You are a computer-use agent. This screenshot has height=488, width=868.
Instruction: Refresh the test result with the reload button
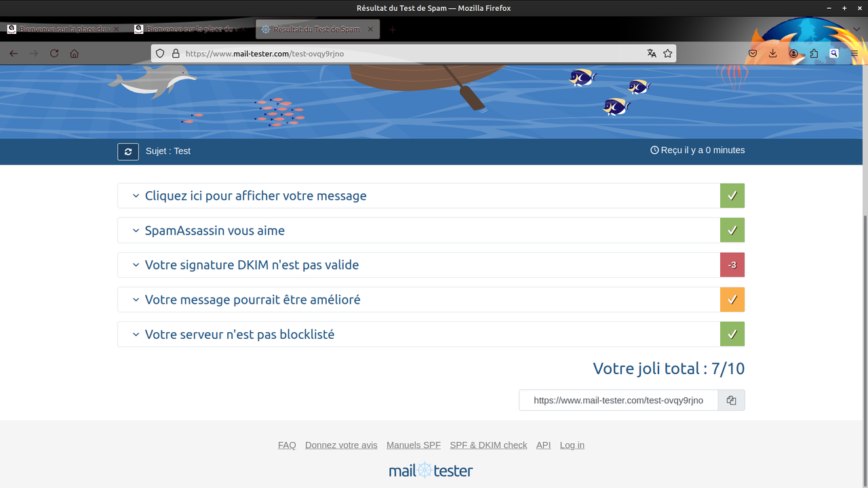pyautogui.click(x=128, y=152)
